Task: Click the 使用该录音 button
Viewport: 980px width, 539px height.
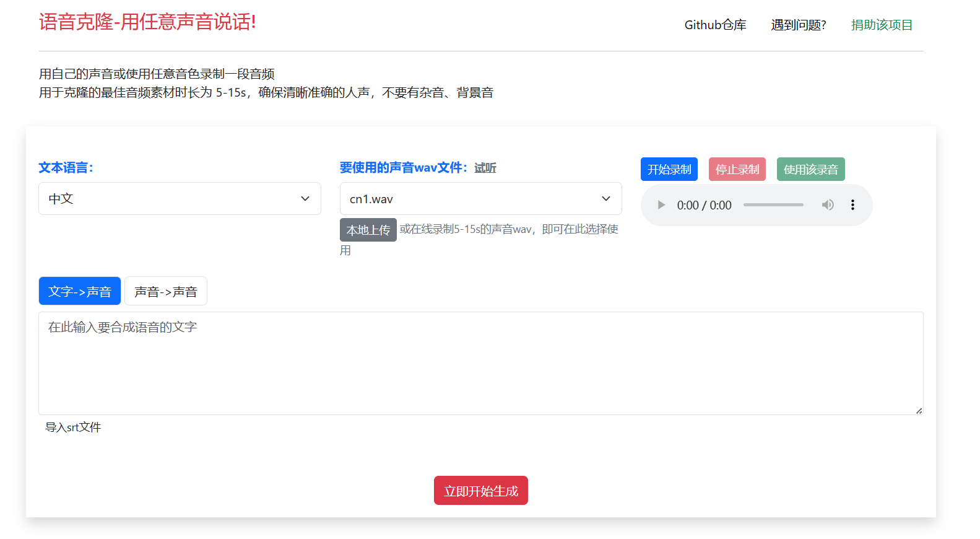Action: click(811, 169)
